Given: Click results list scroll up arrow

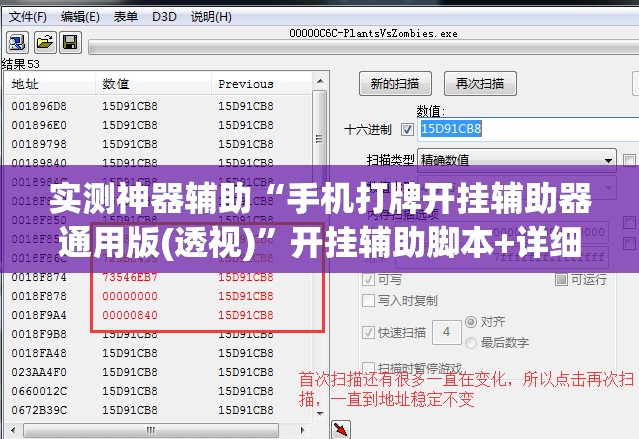Looking at the screenshot, I should pos(320,82).
